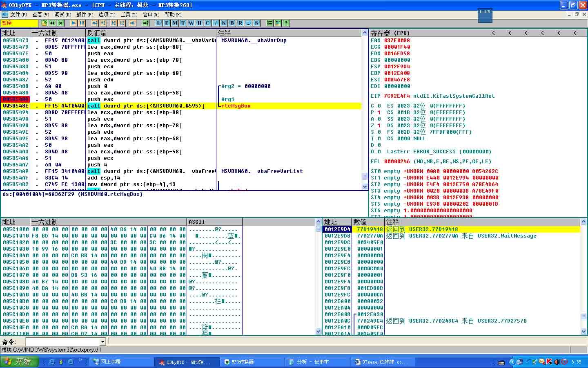Click the stack pane 数值 column header
This screenshot has width=588, height=368.
368,222
